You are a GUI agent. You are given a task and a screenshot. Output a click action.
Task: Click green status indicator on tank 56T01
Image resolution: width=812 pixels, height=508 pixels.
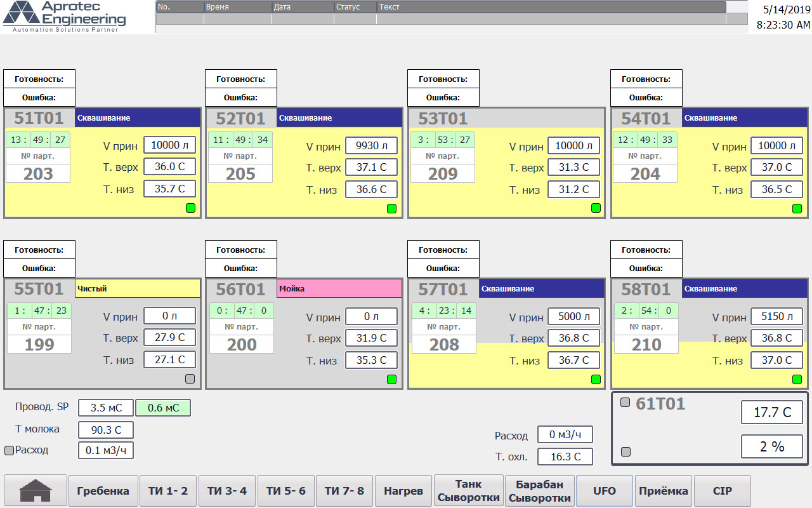point(392,379)
